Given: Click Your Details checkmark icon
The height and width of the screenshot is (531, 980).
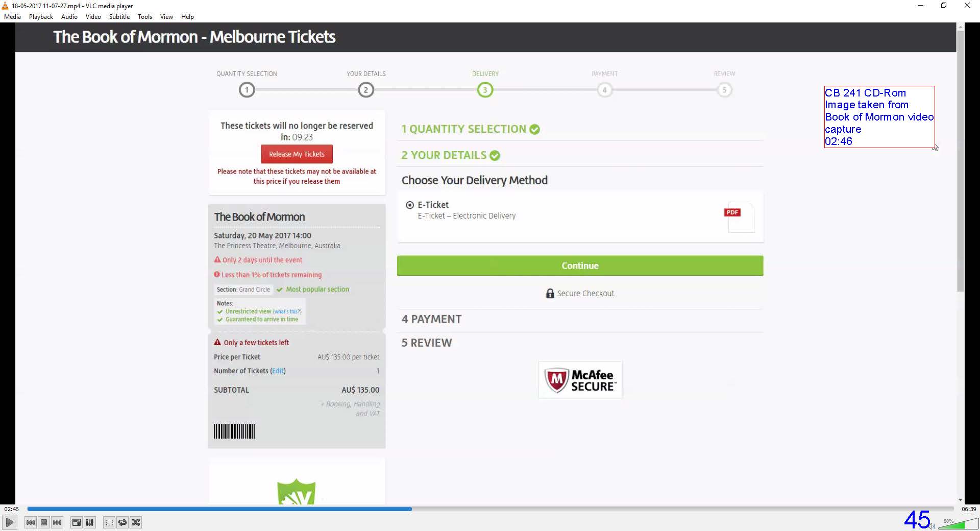Looking at the screenshot, I should coord(495,156).
